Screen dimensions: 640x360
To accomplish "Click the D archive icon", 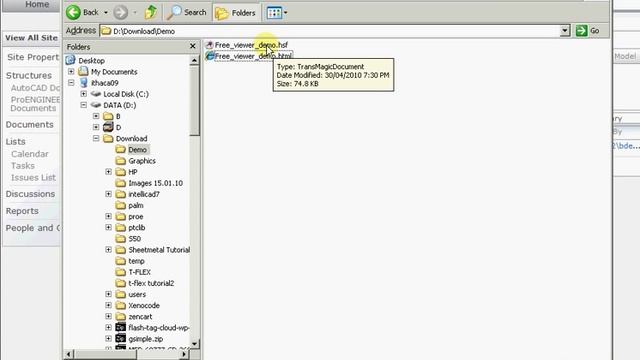I will pyautogui.click(x=108, y=127).
